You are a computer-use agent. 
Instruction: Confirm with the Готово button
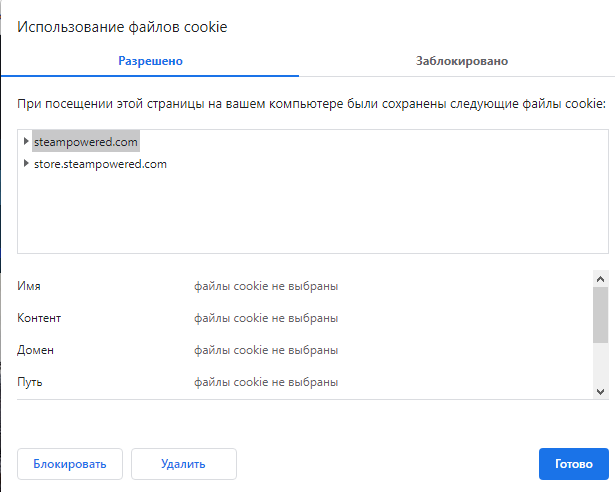[573, 464]
